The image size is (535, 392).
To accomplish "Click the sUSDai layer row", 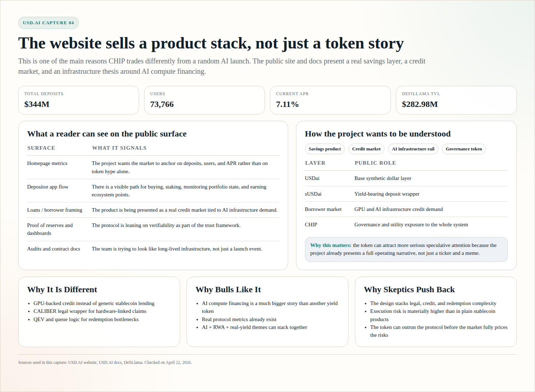I will [x=406, y=194].
